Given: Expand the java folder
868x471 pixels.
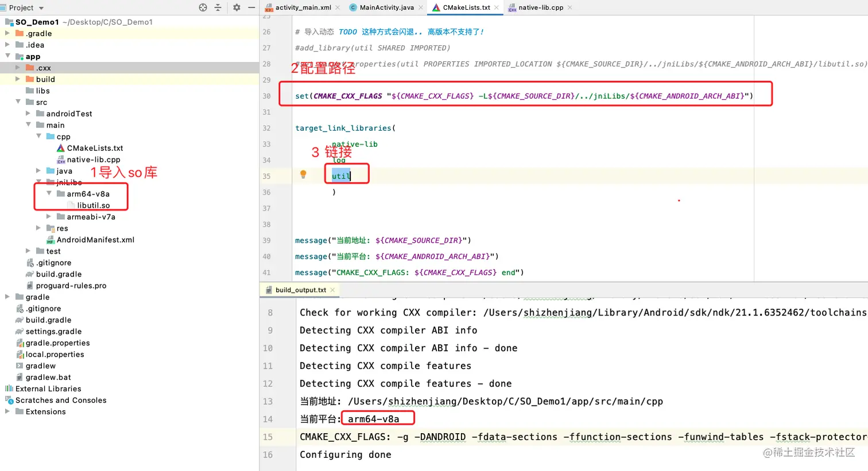Looking at the screenshot, I should (38, 171).
